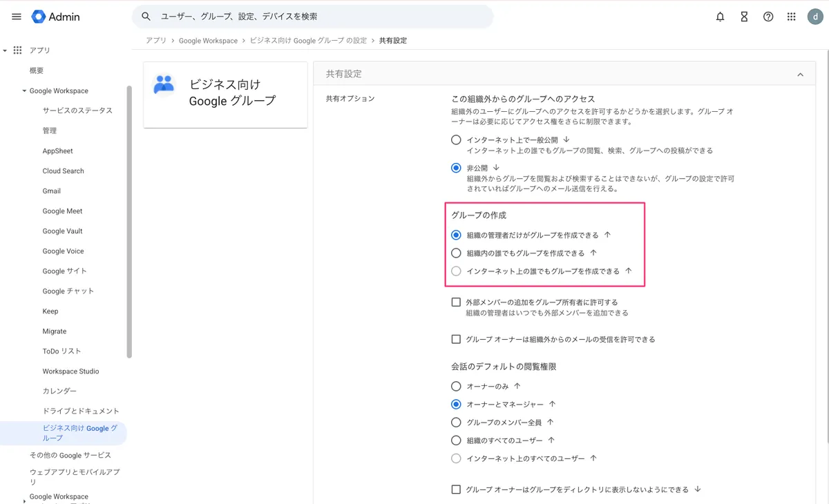Open Gmail in the sidebar

pyautogui.click(x=52, y=191)
